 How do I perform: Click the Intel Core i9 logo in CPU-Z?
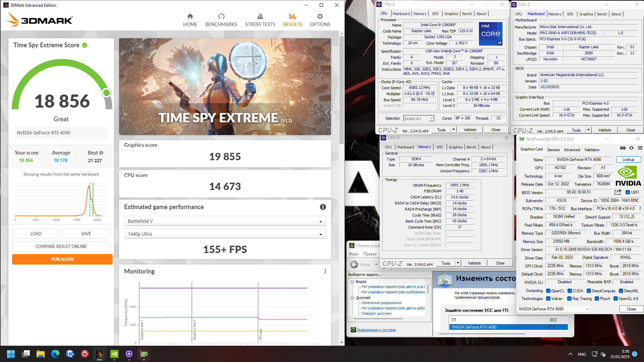tap(490, 34)
